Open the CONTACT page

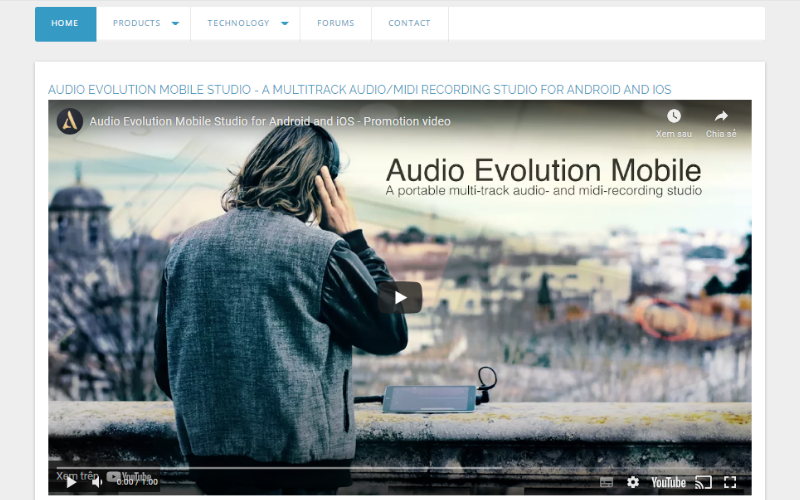click(x=410, y=24)
